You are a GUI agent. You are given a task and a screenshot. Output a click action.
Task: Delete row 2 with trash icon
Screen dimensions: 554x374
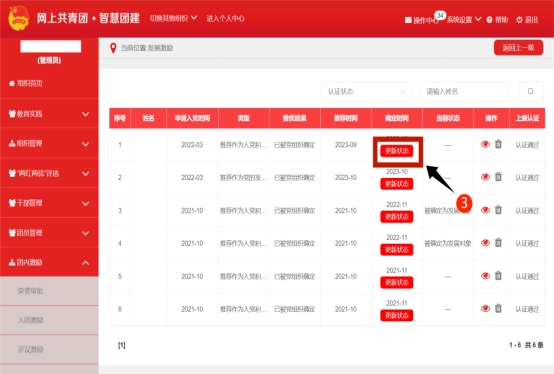click(x=498, y=177)
